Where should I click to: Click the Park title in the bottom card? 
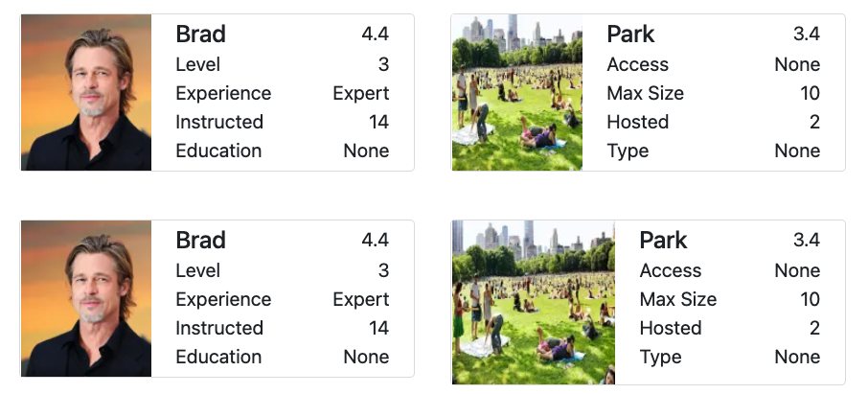tap(663, 241)
